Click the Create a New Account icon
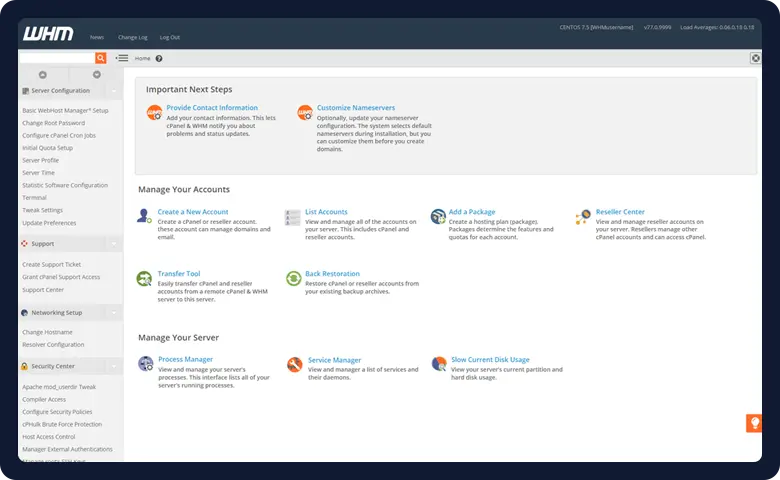The width and height of the screenshot is (780, 480). (x=145, y=216)
